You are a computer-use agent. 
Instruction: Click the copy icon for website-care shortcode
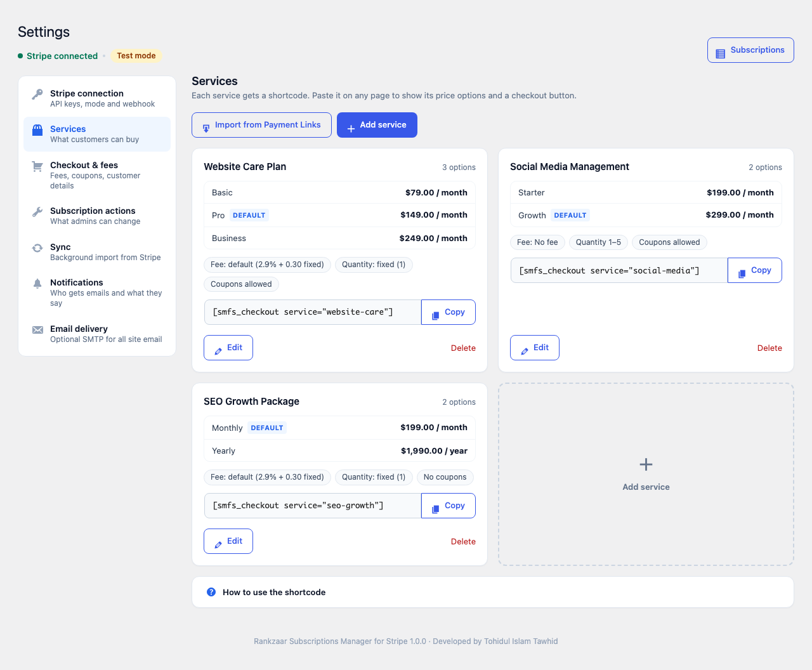point(436,315)
